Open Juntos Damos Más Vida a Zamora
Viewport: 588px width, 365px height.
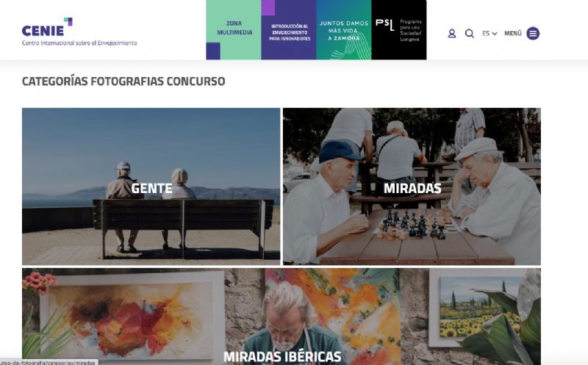pyautogui.click(x=344, y=30)
